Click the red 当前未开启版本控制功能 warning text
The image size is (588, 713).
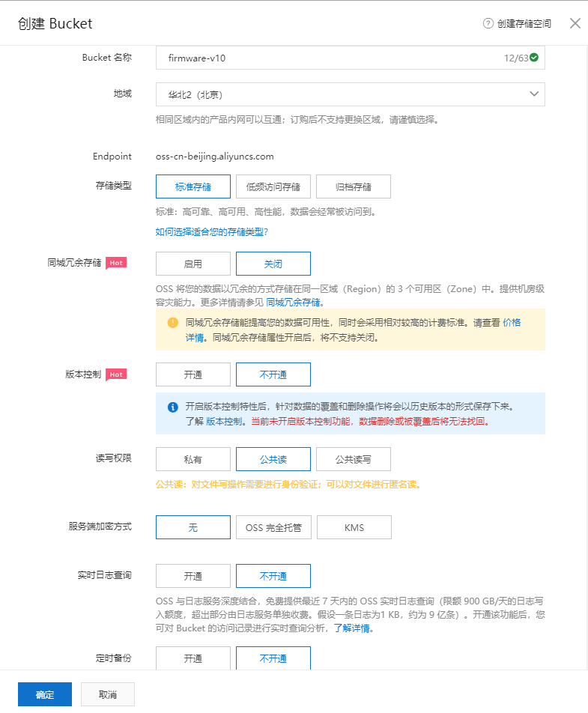(370, 422)
